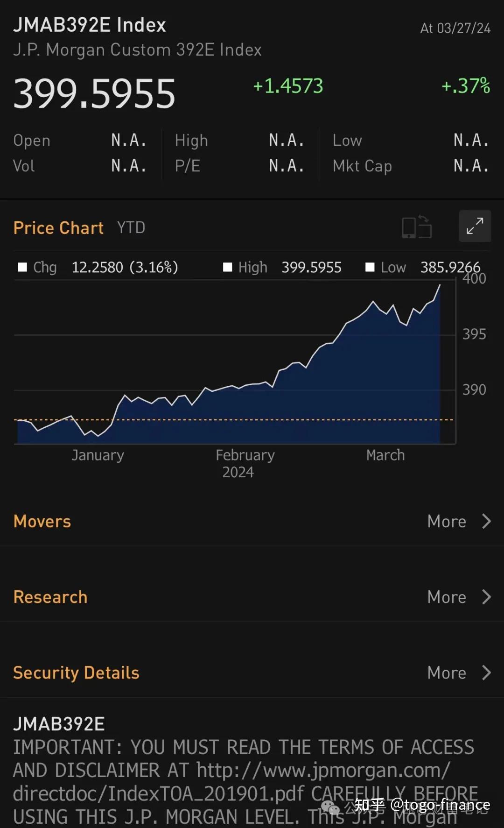Tap the chart Chg value 12.2580 (3.16%)
The image size is (504, 828).
pyautogui.click(x=125, y=268)
